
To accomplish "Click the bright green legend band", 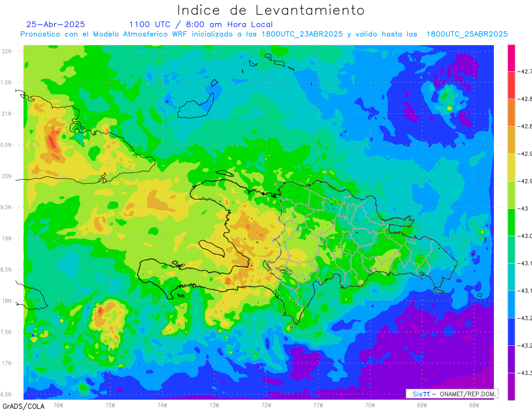I will [511, 222].
